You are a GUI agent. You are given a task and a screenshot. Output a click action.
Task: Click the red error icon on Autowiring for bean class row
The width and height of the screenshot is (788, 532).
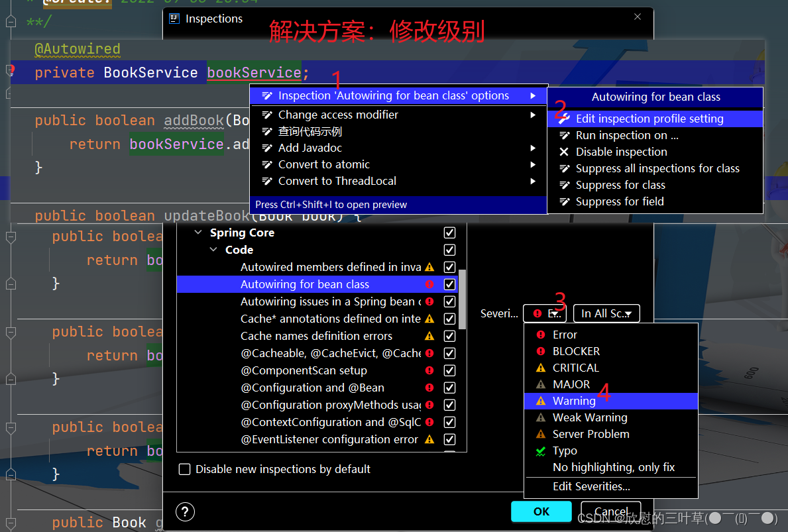[x=429, y=284]
